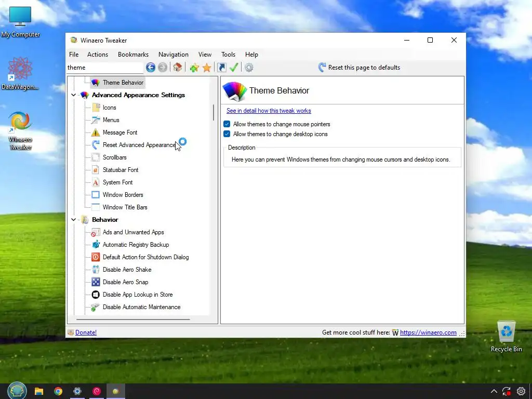Image resolution: width=532 pixels, height=399 pixels.
Task: Open See in detail how this tweak works
Action: (269, 111)
